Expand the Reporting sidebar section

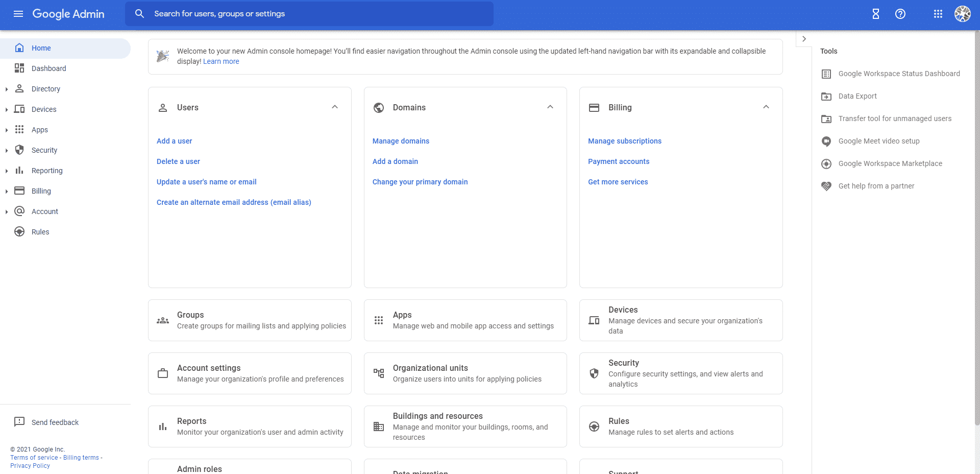(x=6, y=171)
